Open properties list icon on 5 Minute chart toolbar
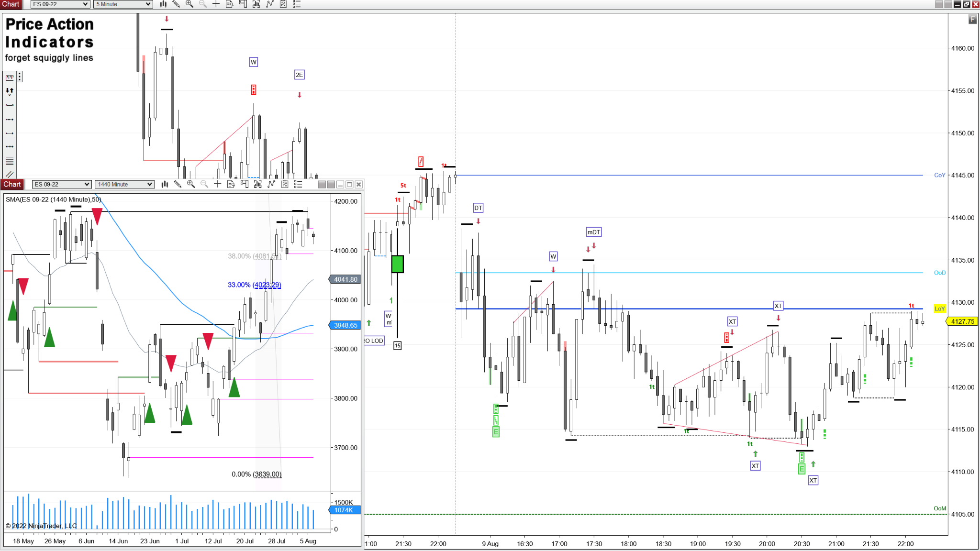 (297, 4)
